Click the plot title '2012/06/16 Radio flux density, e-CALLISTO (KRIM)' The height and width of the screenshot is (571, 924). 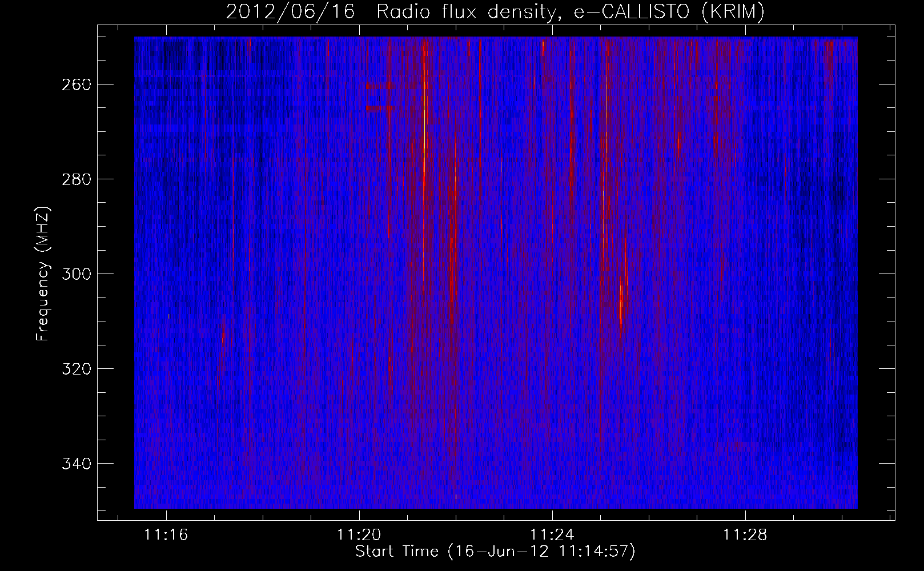[495, 12]
